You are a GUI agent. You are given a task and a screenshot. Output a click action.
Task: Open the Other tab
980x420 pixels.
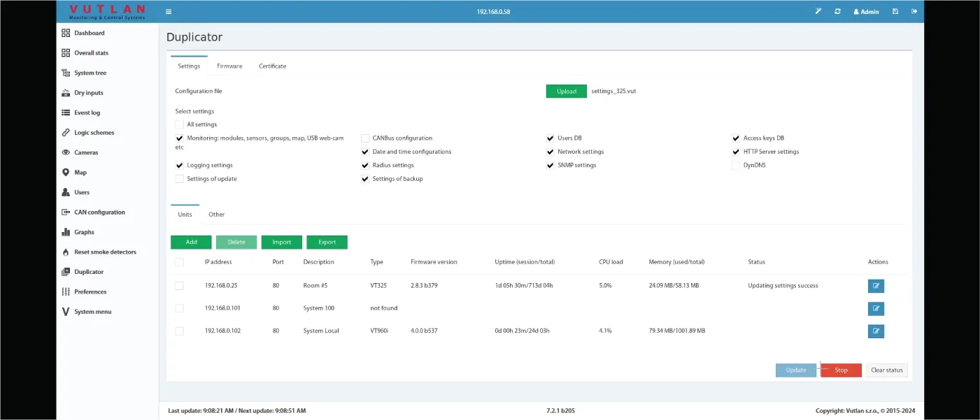pos(216,215)
